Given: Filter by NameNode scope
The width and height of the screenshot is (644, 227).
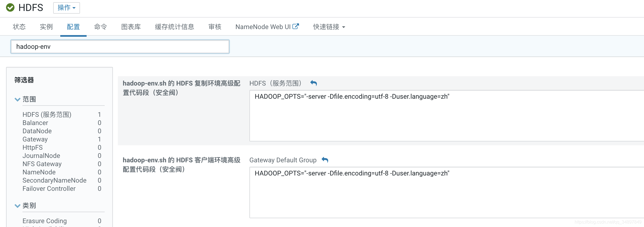Looking at the screenshot, I should (39, 172).
